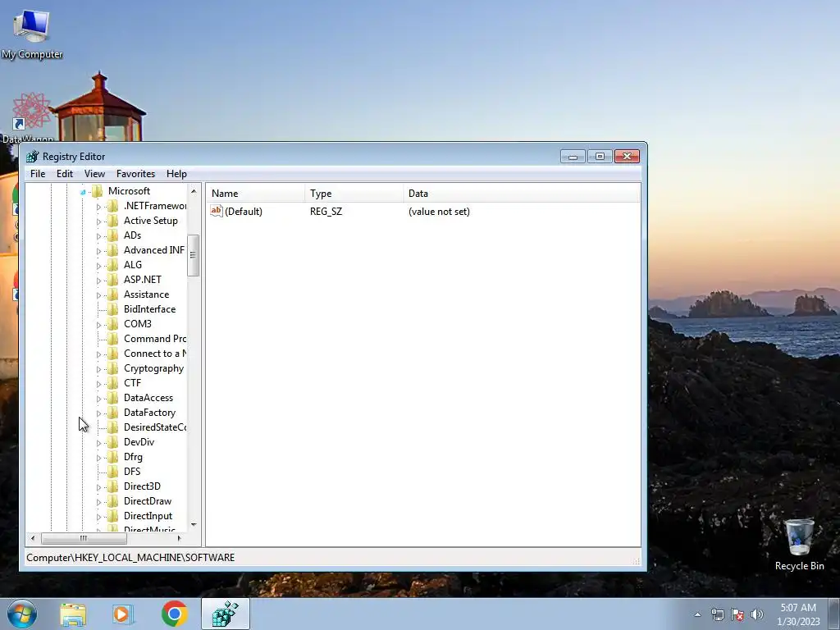Select the DirectDraw folder icon
This screenshot has width=840, height=630.
(112, 501)
